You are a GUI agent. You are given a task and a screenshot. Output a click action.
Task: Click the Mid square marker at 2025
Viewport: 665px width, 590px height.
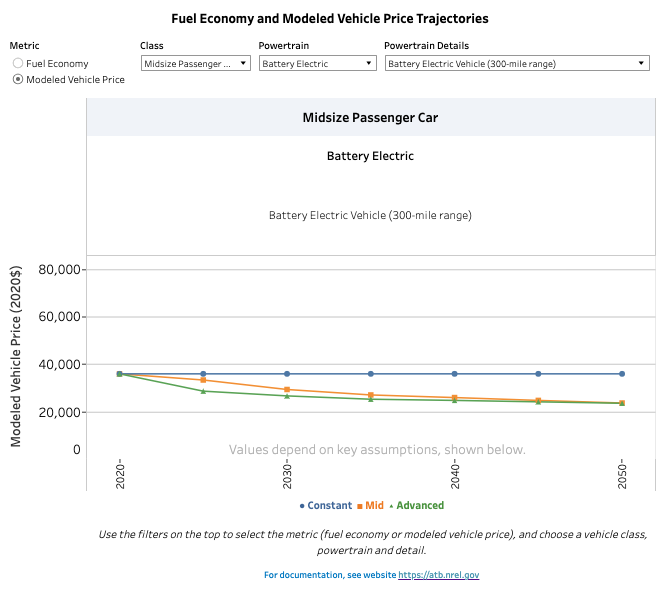203,380
